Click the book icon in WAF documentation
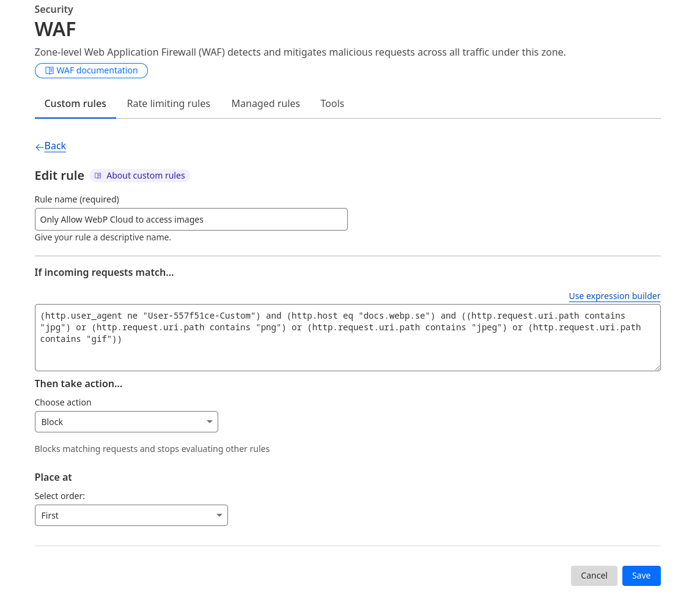This screenshot has width=700, height=600. [50, 70]
